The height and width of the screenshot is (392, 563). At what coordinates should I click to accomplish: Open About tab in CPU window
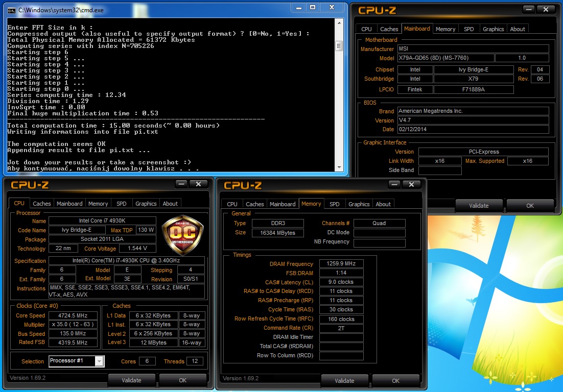tap(170, 204)
